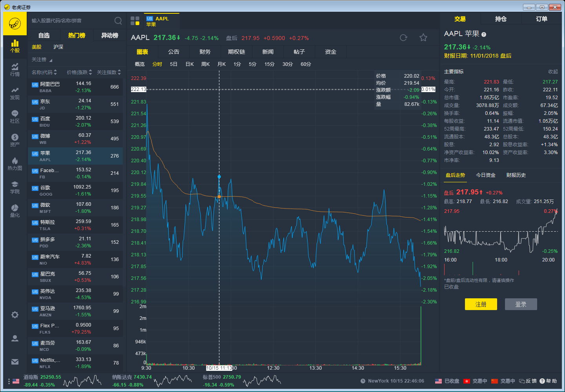The height and width of the screenshot is (392, 565).
Task: Open the messages envelope icon
Action: (x=15, y=362)
